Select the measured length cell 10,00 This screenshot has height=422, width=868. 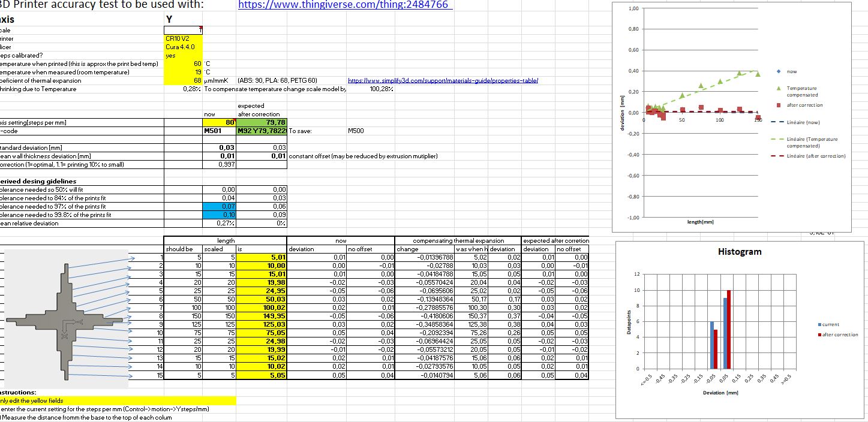coord(262,266)
